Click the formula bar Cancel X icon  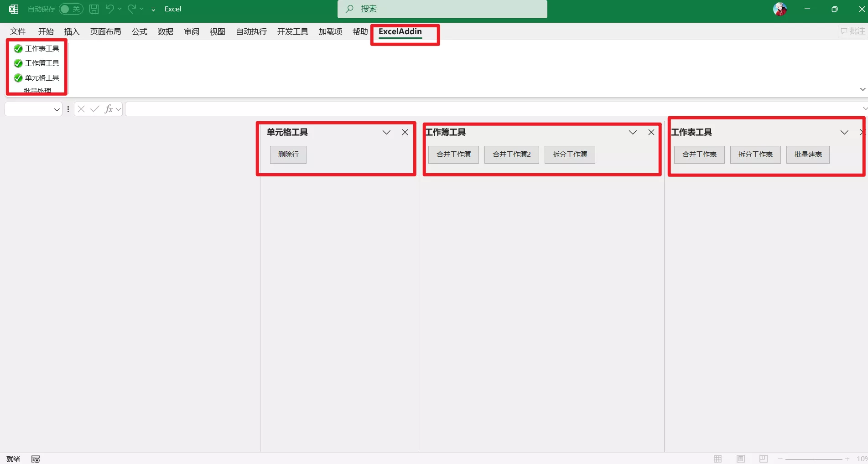point(81,109)
